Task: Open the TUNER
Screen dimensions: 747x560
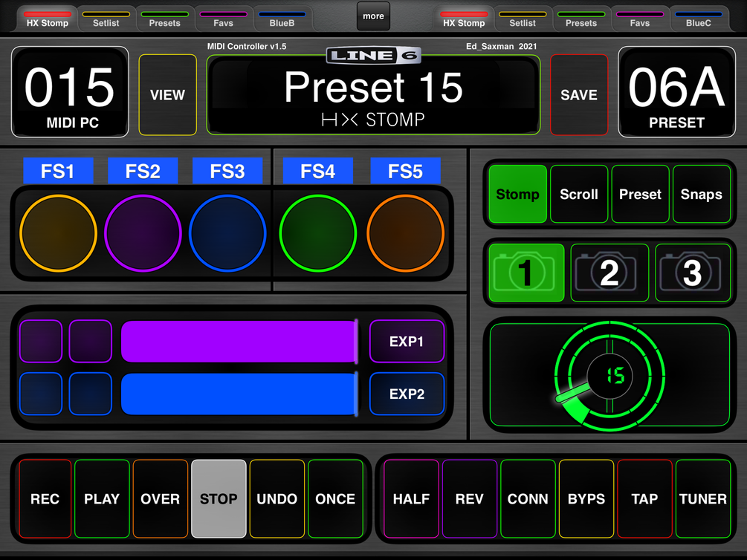Action: pyautogui.click(x=703, y=498)
